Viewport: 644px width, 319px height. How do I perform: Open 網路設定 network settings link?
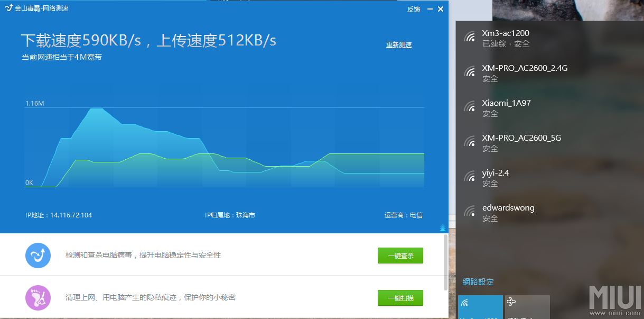click(478, 282)
